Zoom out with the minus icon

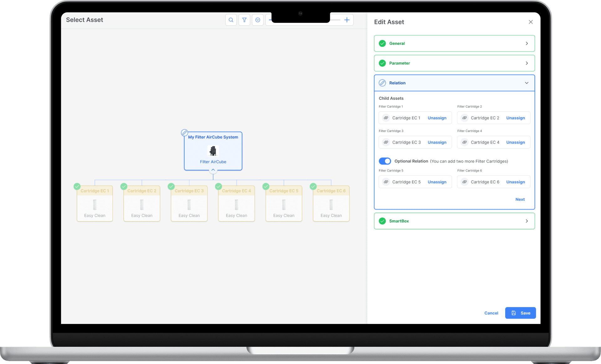tap(270, 20)
